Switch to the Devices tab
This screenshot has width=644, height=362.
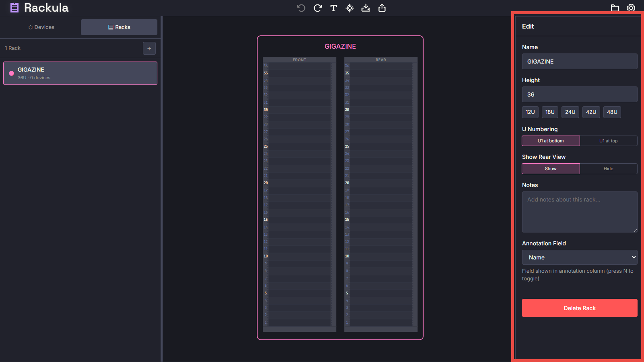pos(41,27)
